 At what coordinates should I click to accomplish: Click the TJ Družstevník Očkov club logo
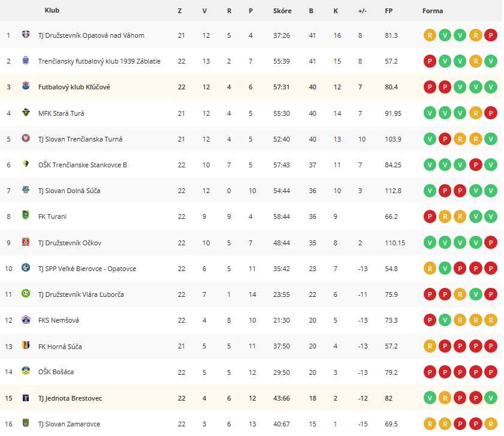(26, 242)
